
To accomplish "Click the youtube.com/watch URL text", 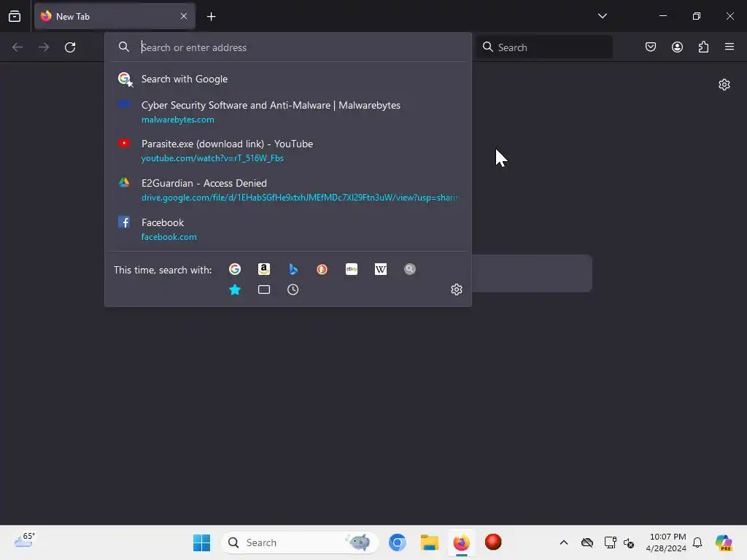I will [212, 158].
